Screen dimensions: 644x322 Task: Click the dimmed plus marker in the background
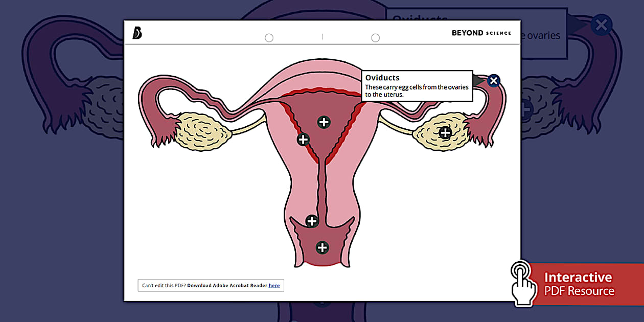[525, 109]
